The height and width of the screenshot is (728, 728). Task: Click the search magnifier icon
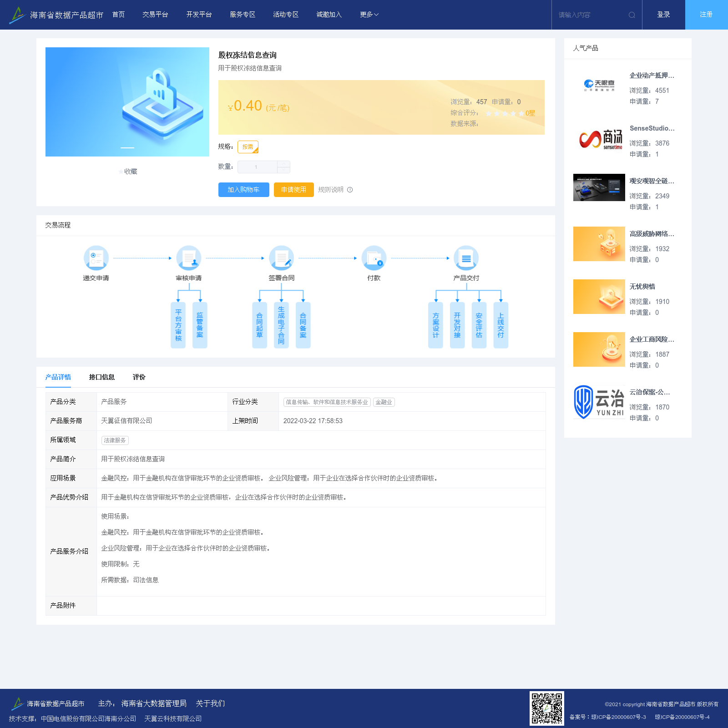coord(632,15)
